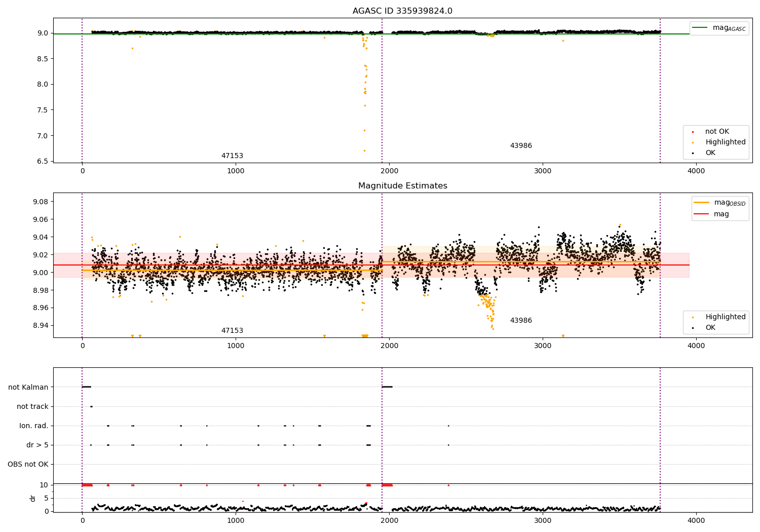Click the red line sample beside mag legend entry
Screen dimensions: 760x532
[x=701, y=214]
